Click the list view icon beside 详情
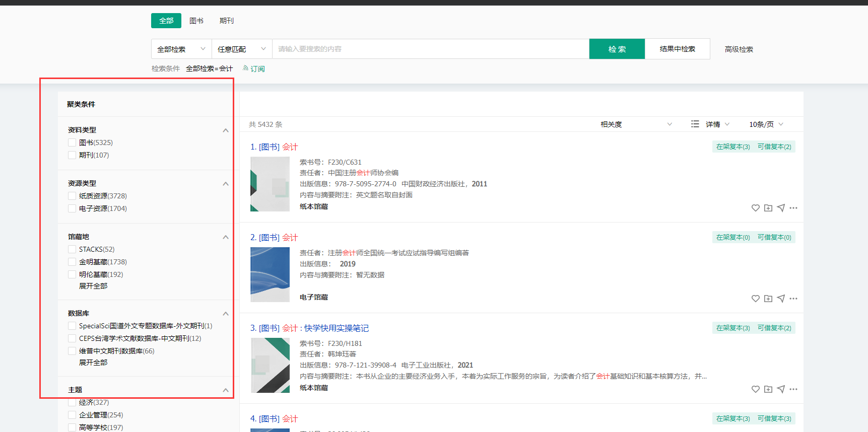Image resolution: width=868 pixels, height=432 pixels. pyautogui.click(x=695, y=124)
